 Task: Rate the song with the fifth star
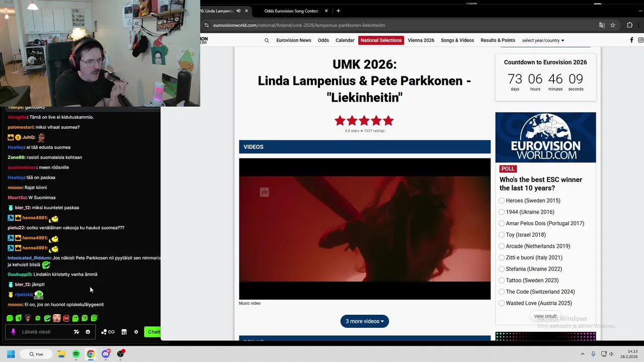click(388, 121)
